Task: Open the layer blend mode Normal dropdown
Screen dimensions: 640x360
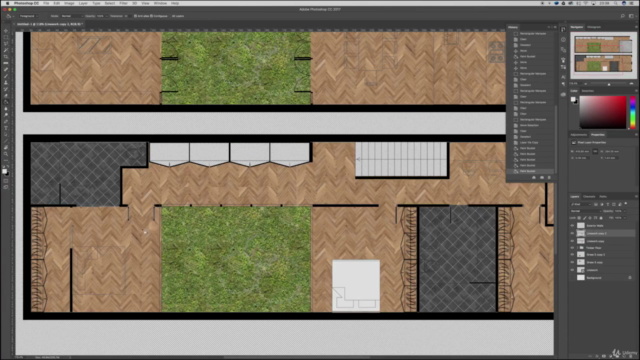Action: pos(586,211)
